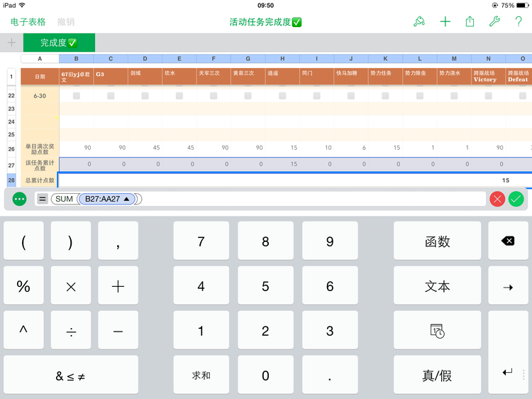Viewport: 532px width, 399px height.
Task: Confirm formula with green checkmark
Action: click(516, 199)
